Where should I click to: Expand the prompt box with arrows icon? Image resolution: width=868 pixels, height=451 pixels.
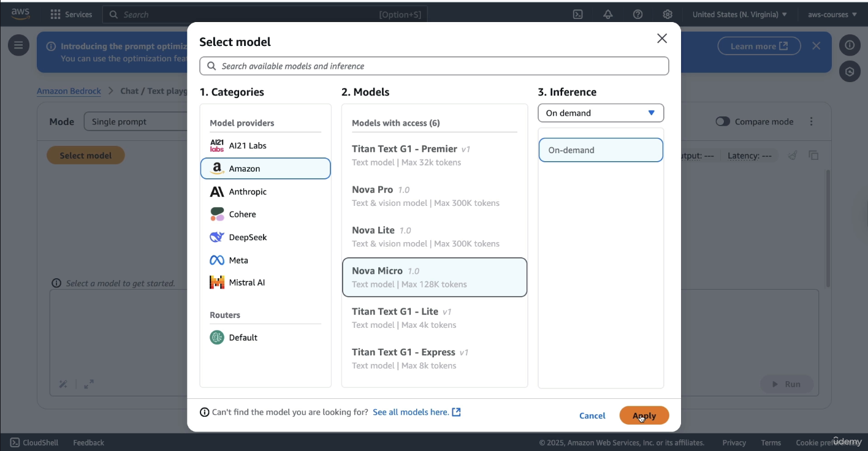[x=89, y=384]
